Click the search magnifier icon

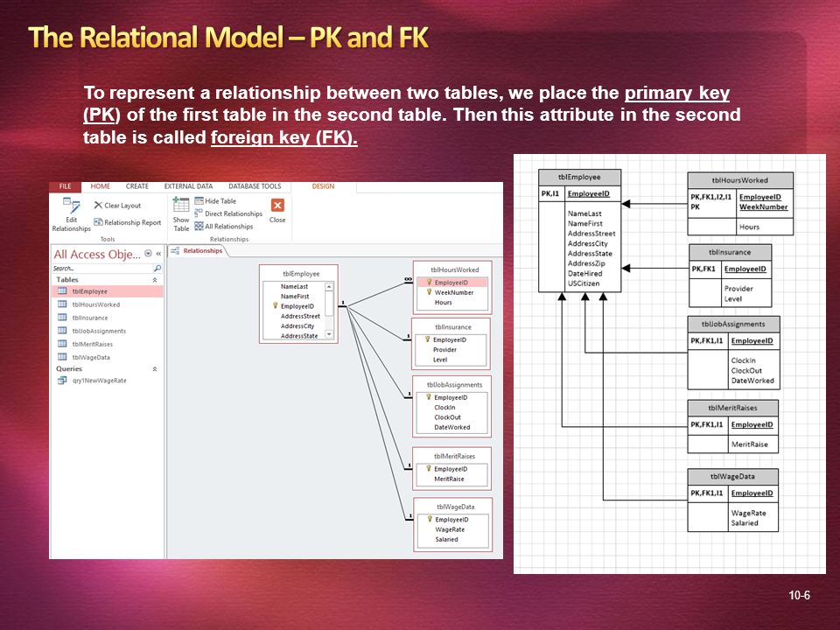tap(157, 268)
